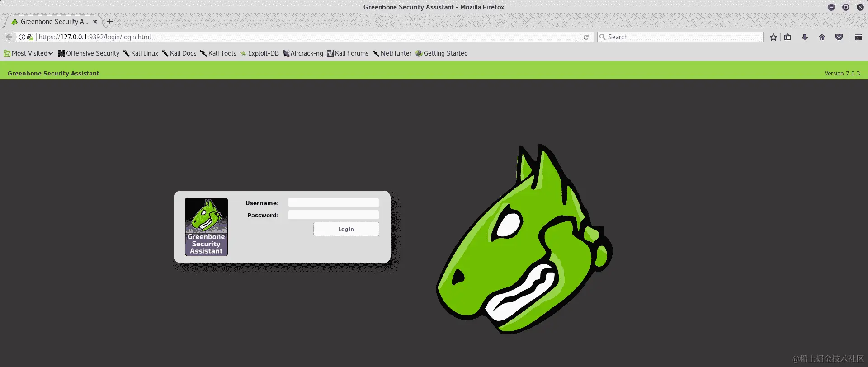
Task: Open the Kali Linux bookmark
Action: pos(141,53)
